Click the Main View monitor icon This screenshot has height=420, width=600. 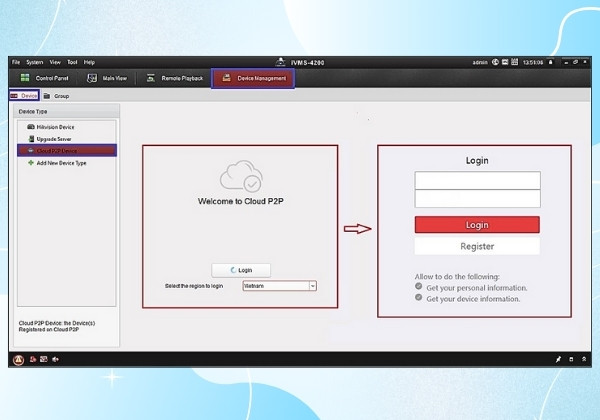(92, 78)
